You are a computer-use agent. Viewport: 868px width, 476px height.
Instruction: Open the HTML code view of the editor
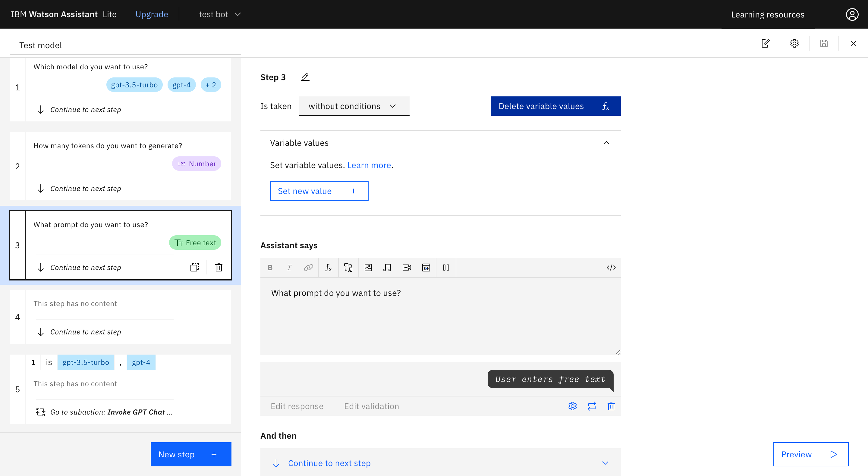tap(611, 268)
